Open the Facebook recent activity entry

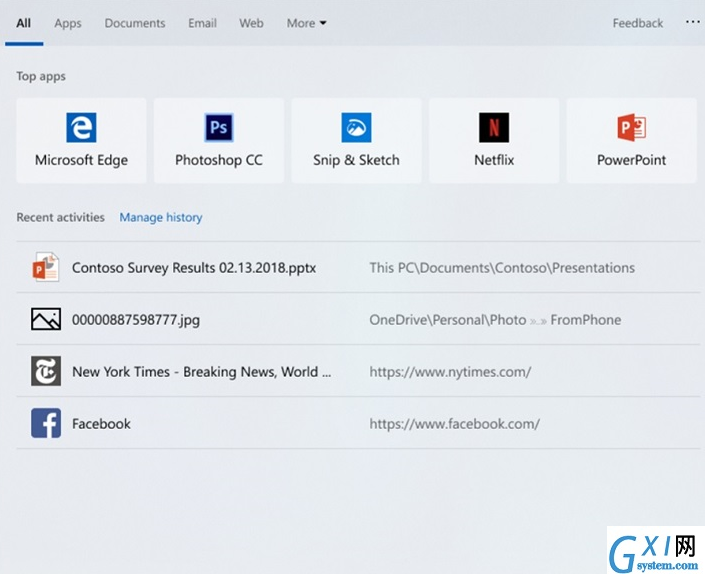point(101,424)
